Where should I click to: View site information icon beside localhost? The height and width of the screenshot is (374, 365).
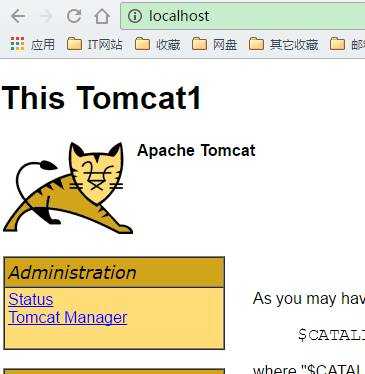pos(135,16)
